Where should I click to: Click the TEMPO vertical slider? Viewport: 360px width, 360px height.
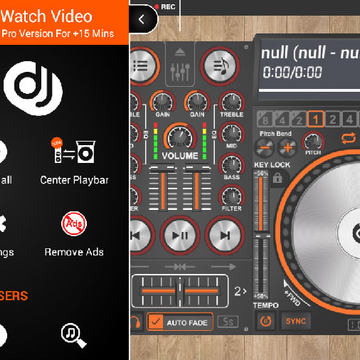tap(260, 235)
